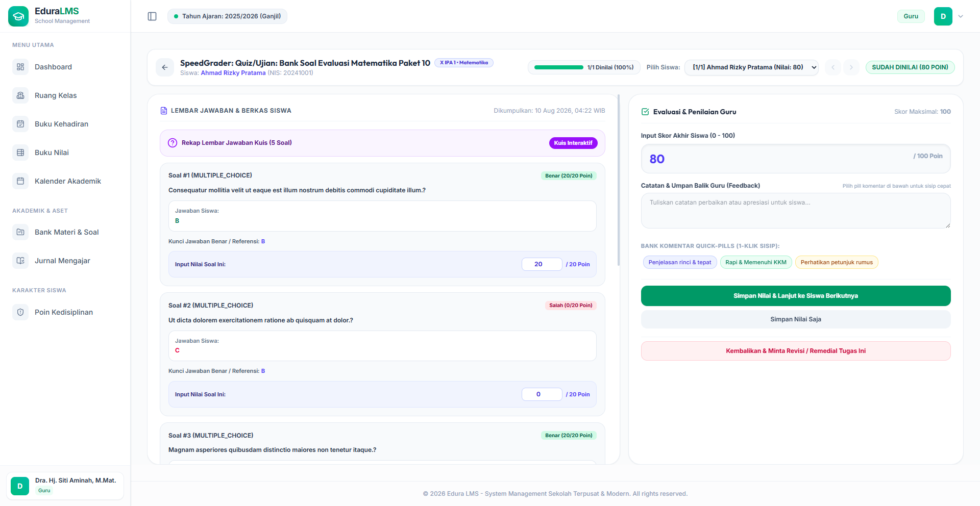Click the Benar (20/20 Poin) badge on Soal #1
Viewport: 980px width, 506px height.
pyautogui.click(x=569, y=175)
